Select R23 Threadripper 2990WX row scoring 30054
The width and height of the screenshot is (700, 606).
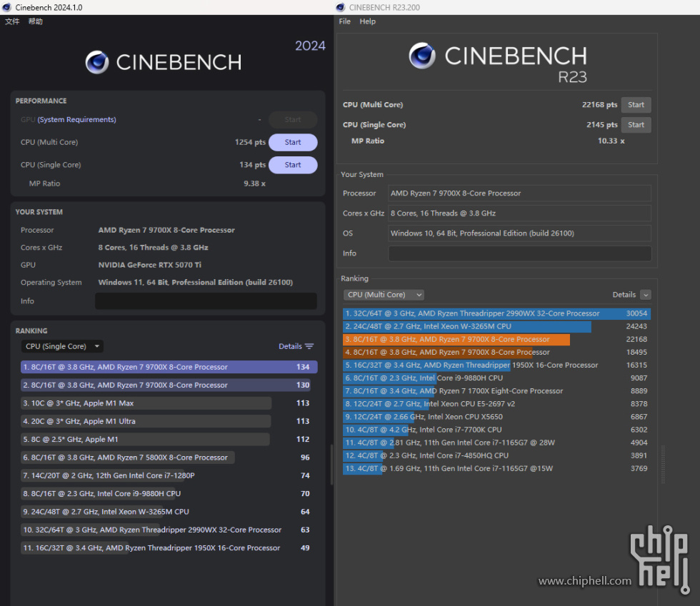click(x=496, y=314)
